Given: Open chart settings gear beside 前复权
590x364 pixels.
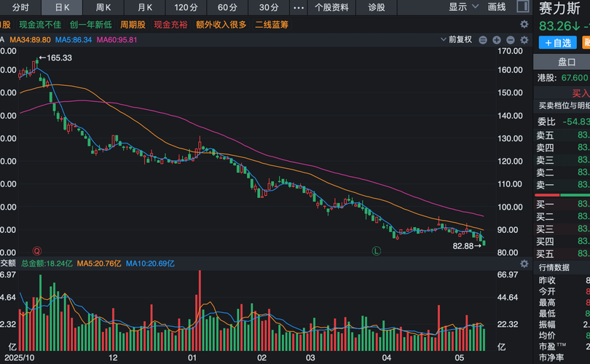Looking at the screenshot, I should (524, 40).
